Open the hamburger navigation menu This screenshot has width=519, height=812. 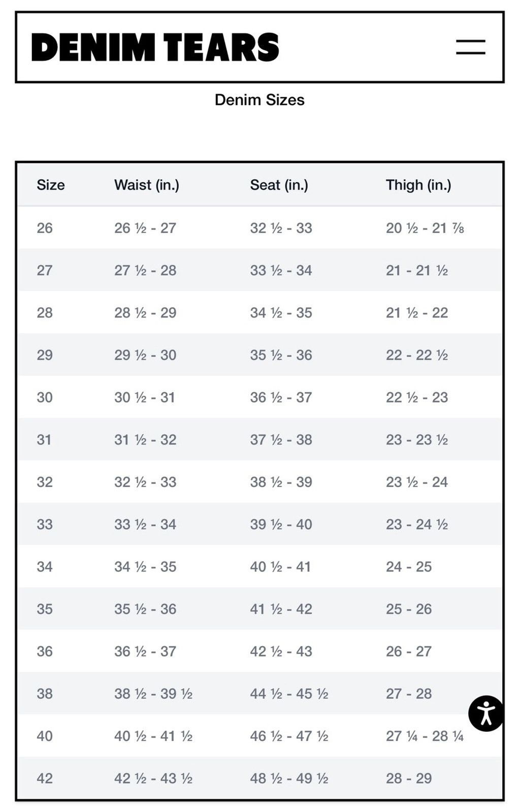tap(470, 47)
